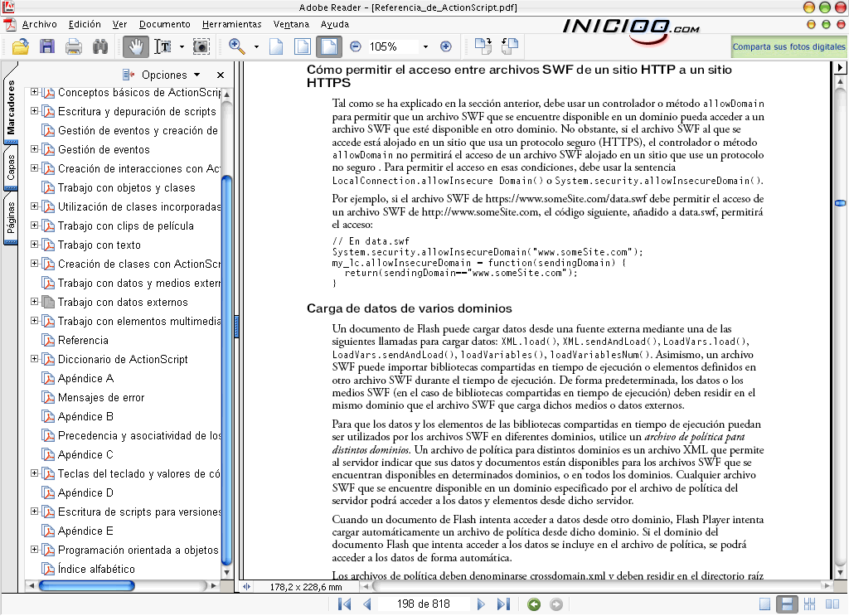This screenshot has height=616, width=849.
Task: Open the zoom percentage dropdown
Action: point(425,47)
